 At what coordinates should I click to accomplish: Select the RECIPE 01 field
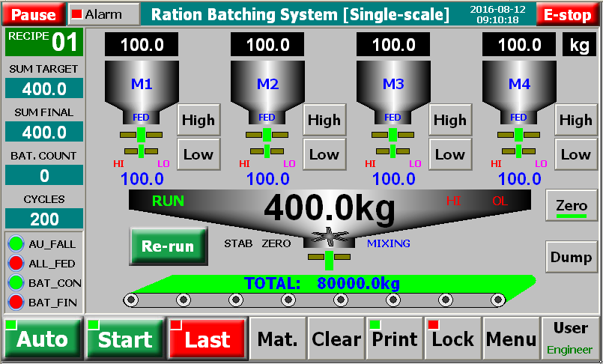44,42
